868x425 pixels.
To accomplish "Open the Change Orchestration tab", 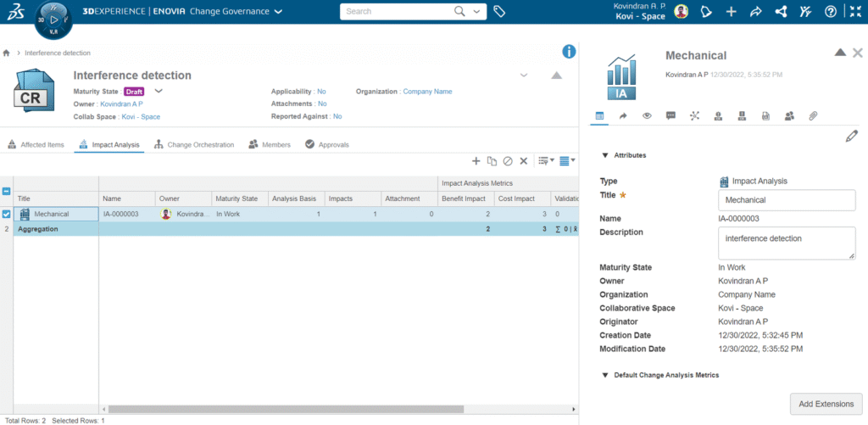I will coord(193,145).
